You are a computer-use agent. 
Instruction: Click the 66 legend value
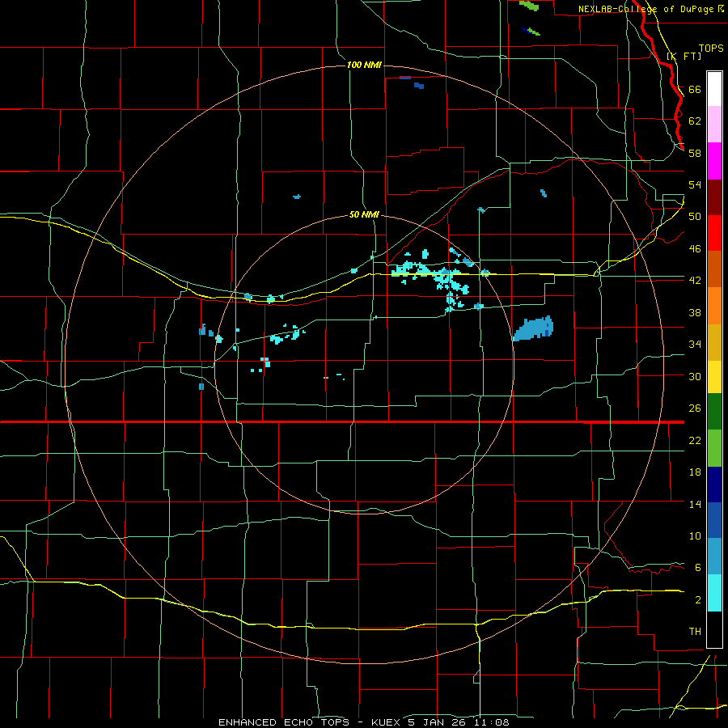(x=695, y=89)
